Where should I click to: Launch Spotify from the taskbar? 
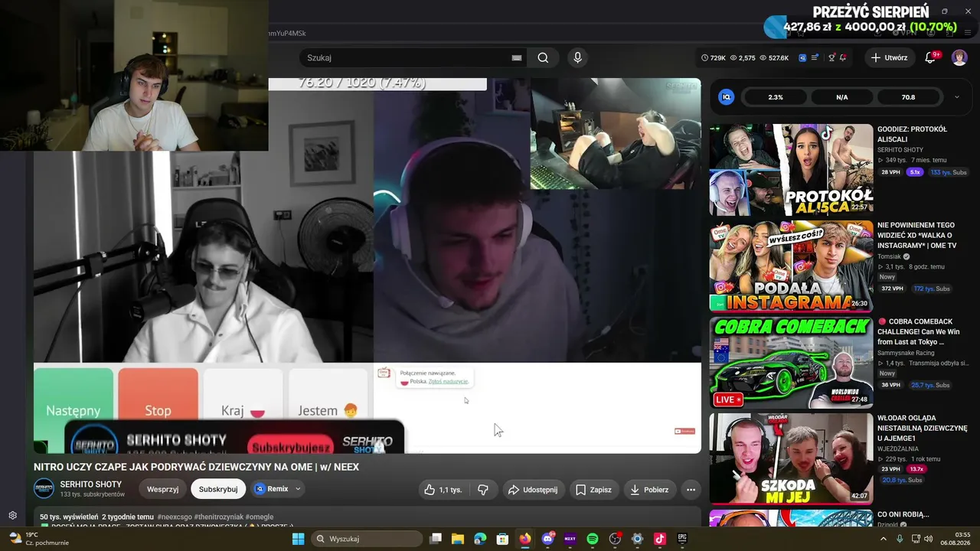[592, 539]
